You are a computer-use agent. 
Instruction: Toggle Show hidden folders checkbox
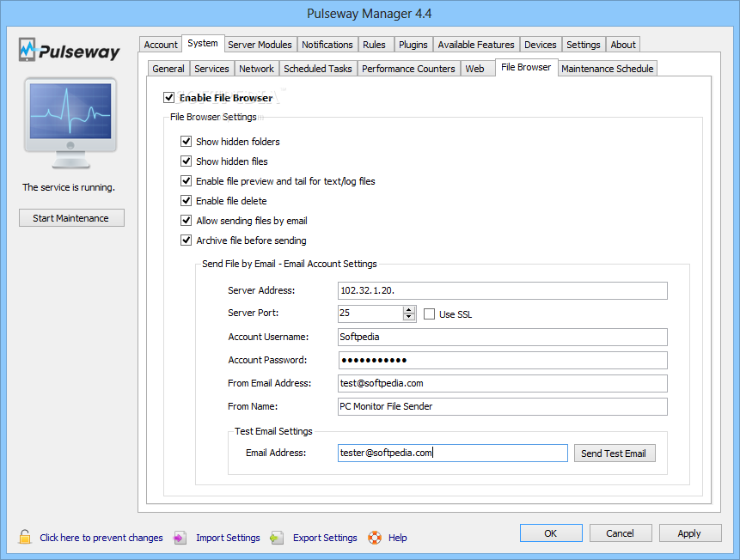(x=186, y=141)
